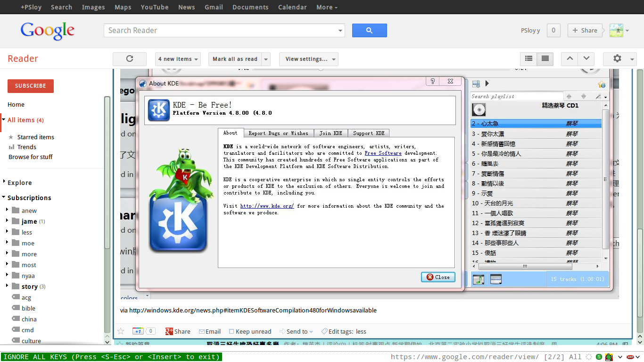Collapse the Subscriptions section

[x=4, y=197]
